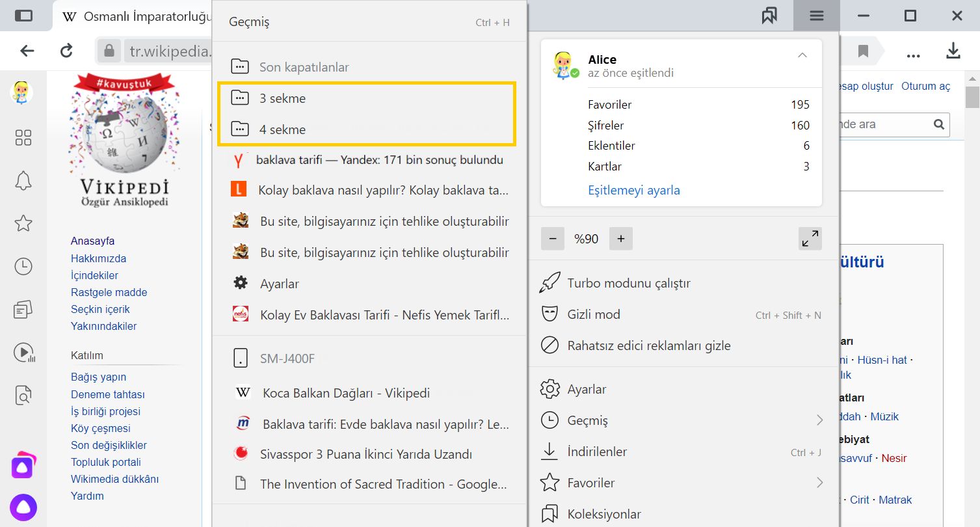The image size is (980, 527).
Task: Open Kartlar count row in sync card
Action: tap(698, 167)
